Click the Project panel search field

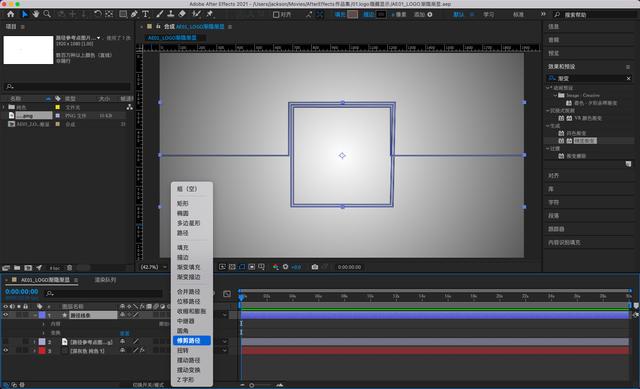tap(67, 87)
